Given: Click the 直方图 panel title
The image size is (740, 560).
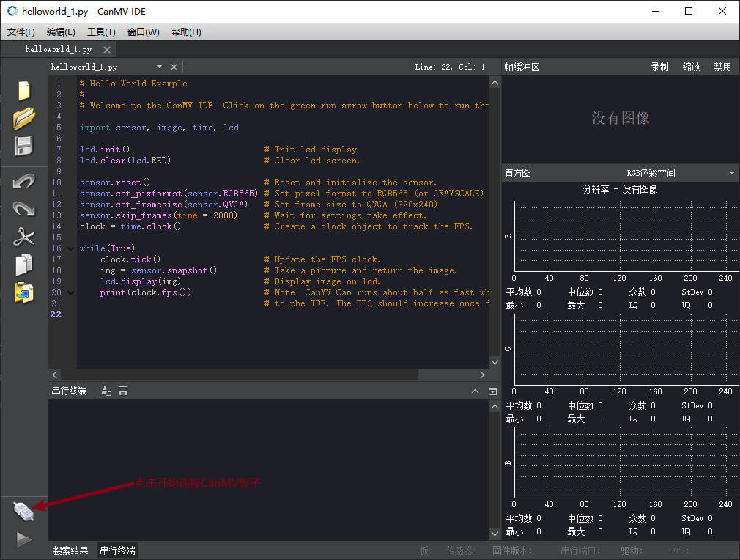Looking at the screenshot, I should point(518,173).
